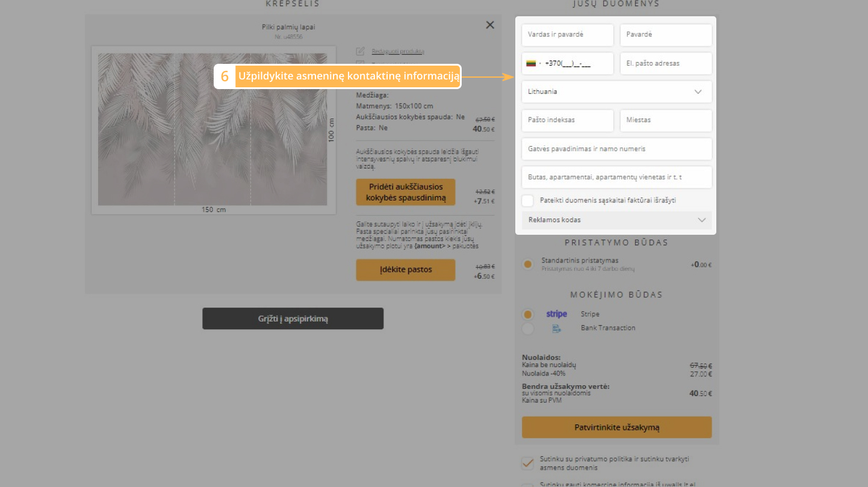
Task: Remove item with the X icon
Action: click(x=490, y=25)
